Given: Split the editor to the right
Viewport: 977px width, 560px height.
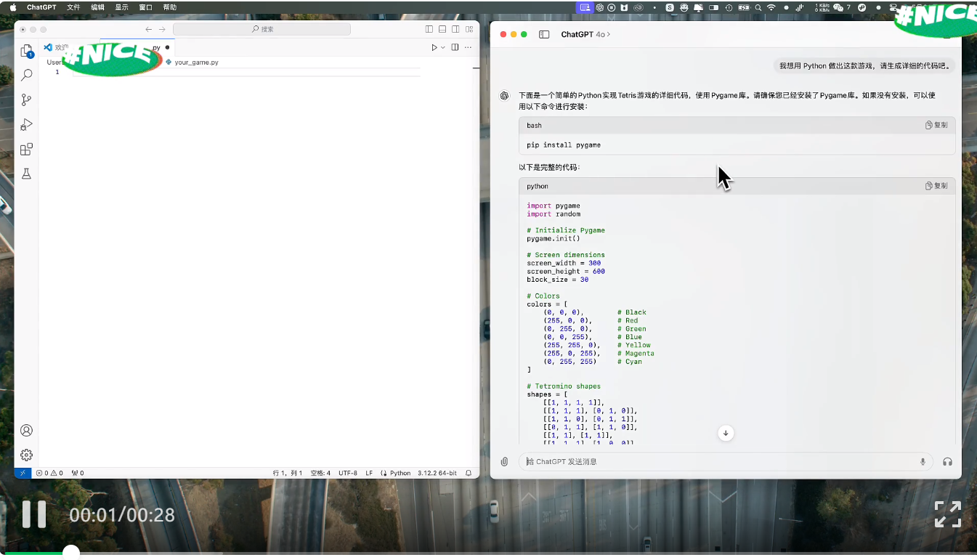Looking at the screenshot, I should pyautogui.click(x=455, y=47).
